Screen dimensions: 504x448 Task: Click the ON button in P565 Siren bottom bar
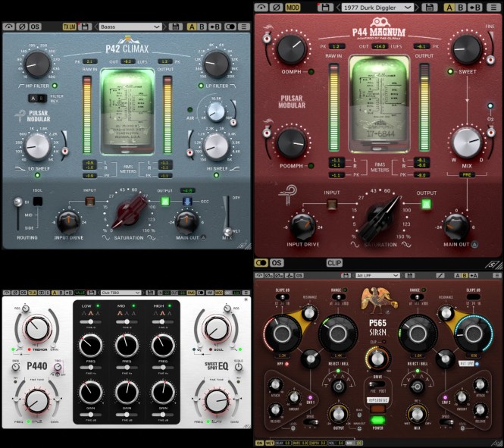tap(259, 443)
